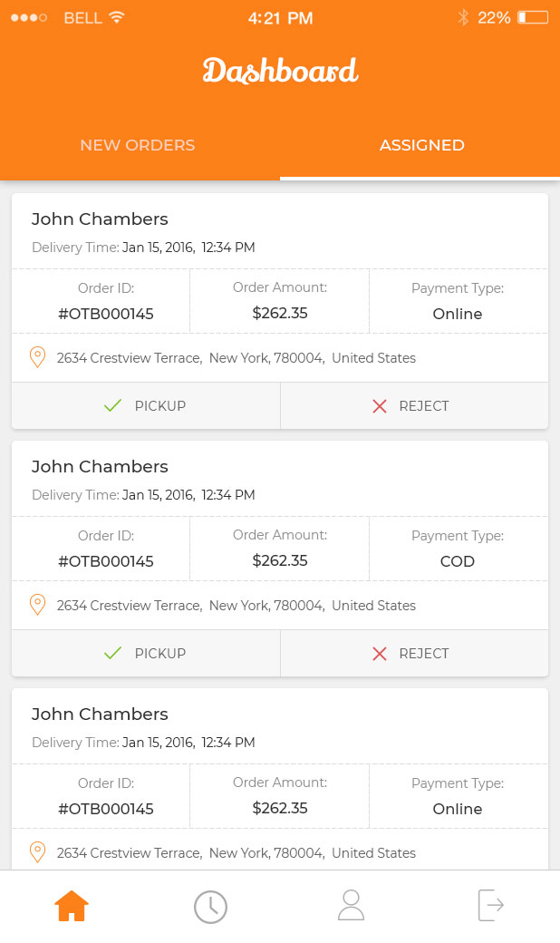This screenshot has height=943, width=560.
Task: Select the Assigned tab
Action: [421, 145]
